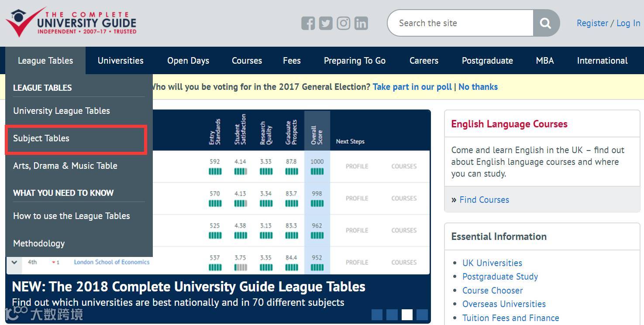Open the Course Chooser link
The width and height of the screenshot is (644, 325).
click(492, 291)
